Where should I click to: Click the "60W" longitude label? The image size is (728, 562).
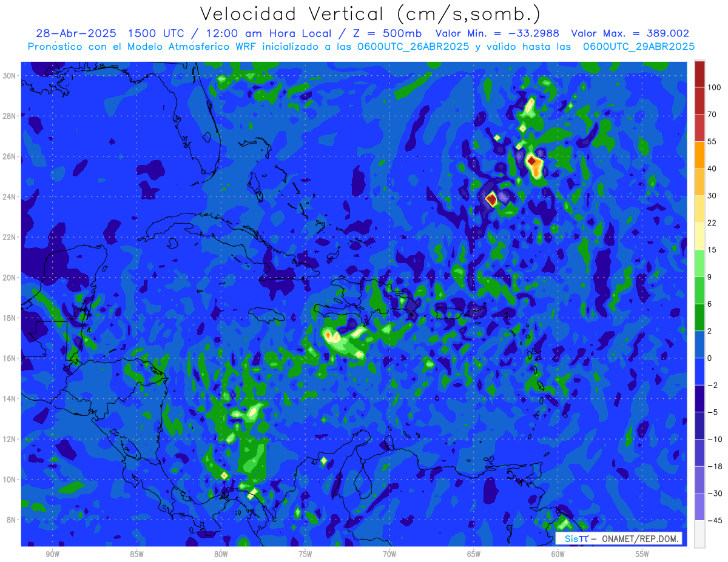558,554
